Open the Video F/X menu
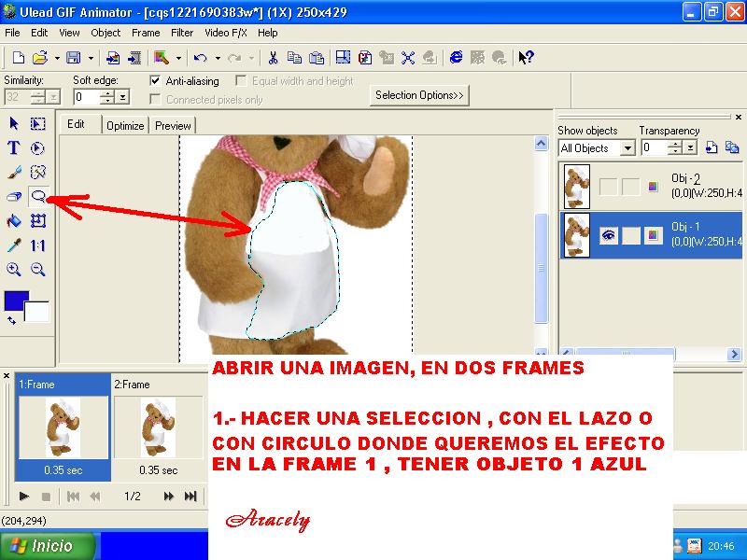Image resolution: width=747 pixels, height=560 pixels. pyautogui.click(x=226, y=33)
